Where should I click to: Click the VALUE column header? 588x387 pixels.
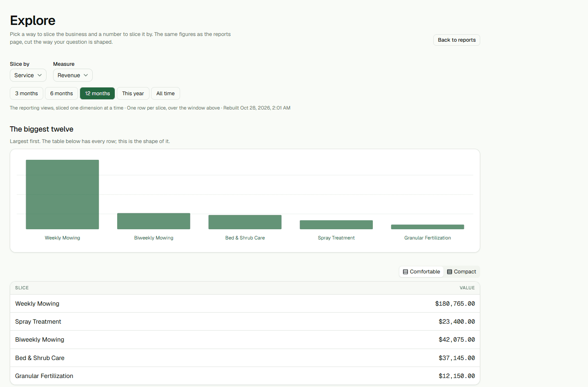(467, 288)
